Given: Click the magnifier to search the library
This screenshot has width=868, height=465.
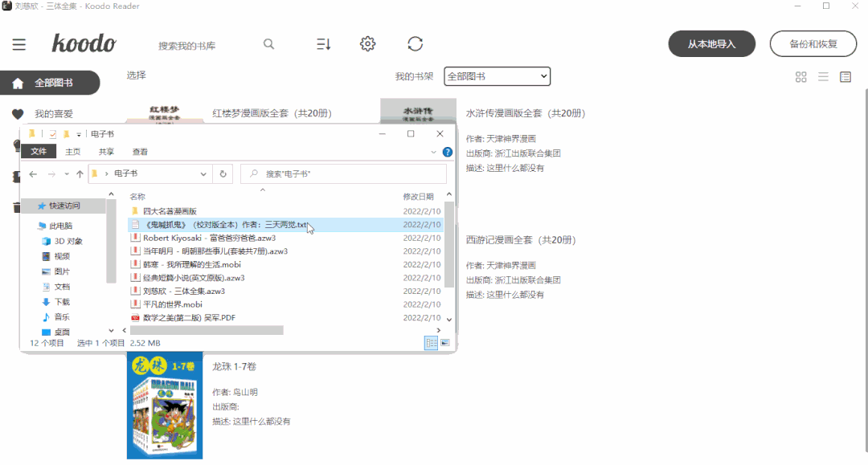Looking at the screenshot, I should 269,44.
